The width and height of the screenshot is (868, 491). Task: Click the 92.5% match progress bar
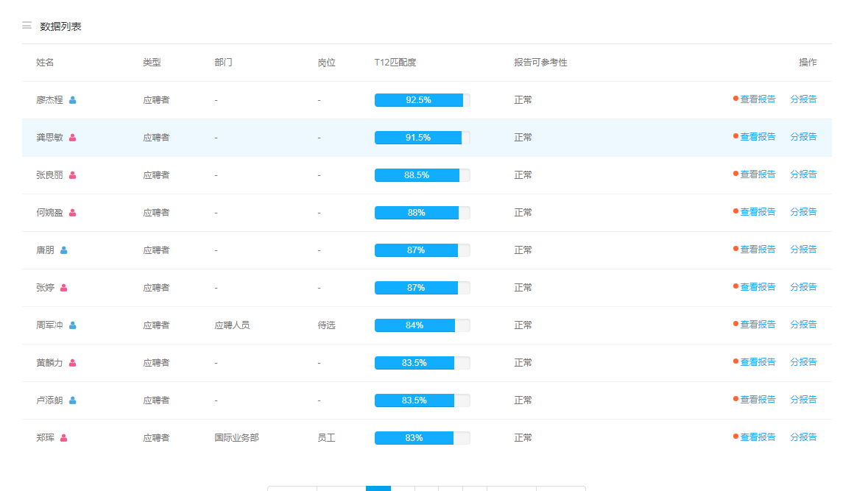[x=423, y=100]
